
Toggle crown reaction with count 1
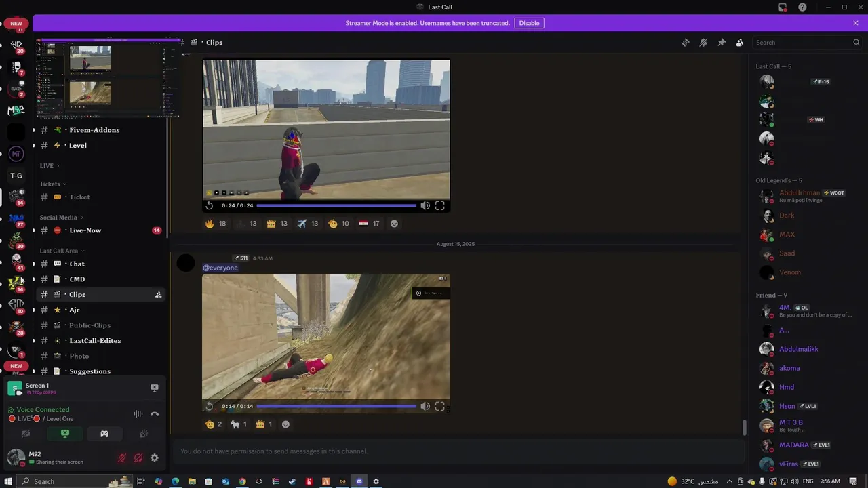[x=264, y=424]
